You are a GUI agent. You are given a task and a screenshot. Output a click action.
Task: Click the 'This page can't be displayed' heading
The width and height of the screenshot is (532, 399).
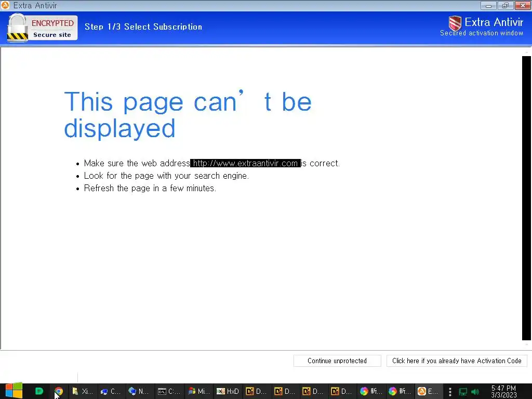[x=188, y=115]
